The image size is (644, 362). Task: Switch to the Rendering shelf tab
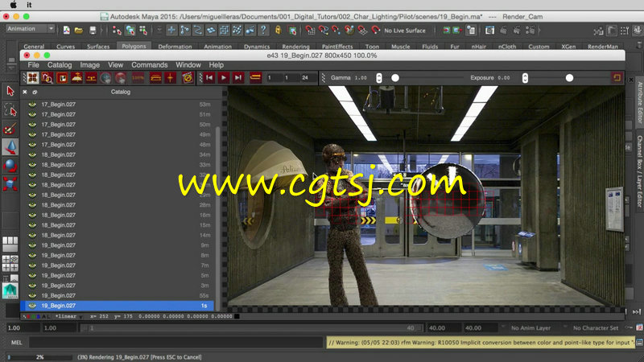295,47
